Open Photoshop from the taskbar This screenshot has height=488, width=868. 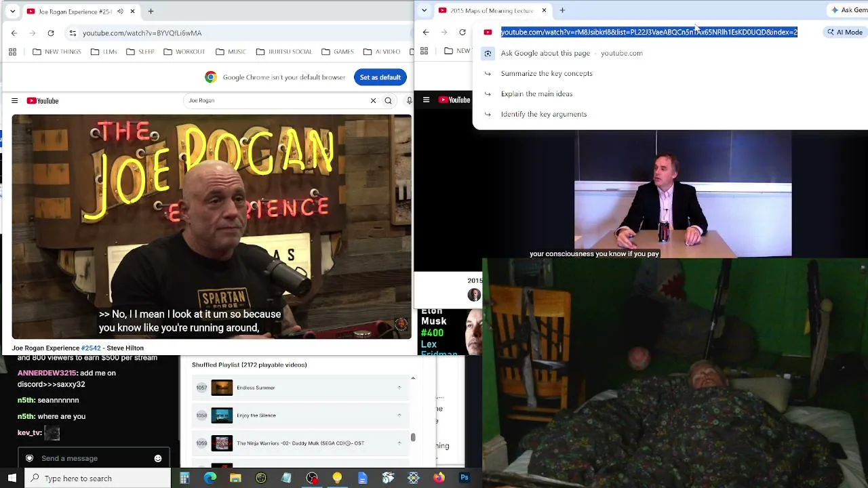pyautogui.click(x=465, y=479)
